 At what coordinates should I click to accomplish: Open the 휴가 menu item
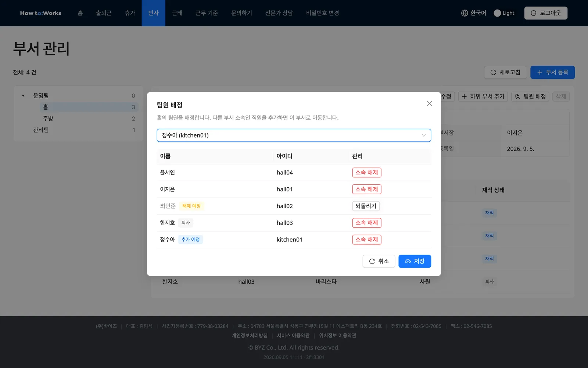(130, 13)
